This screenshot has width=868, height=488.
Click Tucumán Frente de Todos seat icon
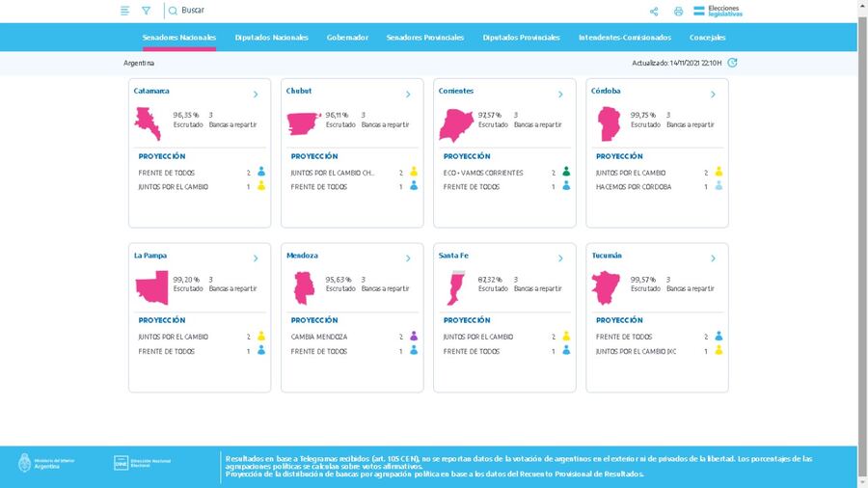pyautogui.click(x=719, y=336)
